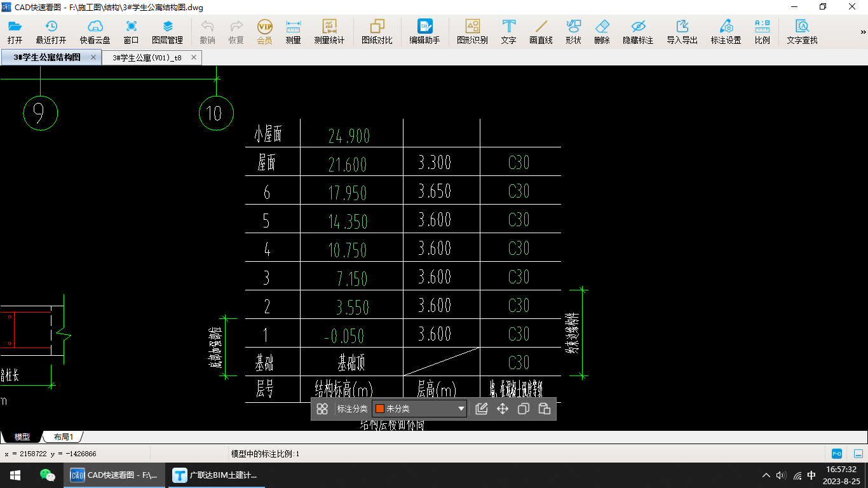The image size is (868, 488).
Task: Click the blue P-0 status bar icon
Action: coord(837,453)
